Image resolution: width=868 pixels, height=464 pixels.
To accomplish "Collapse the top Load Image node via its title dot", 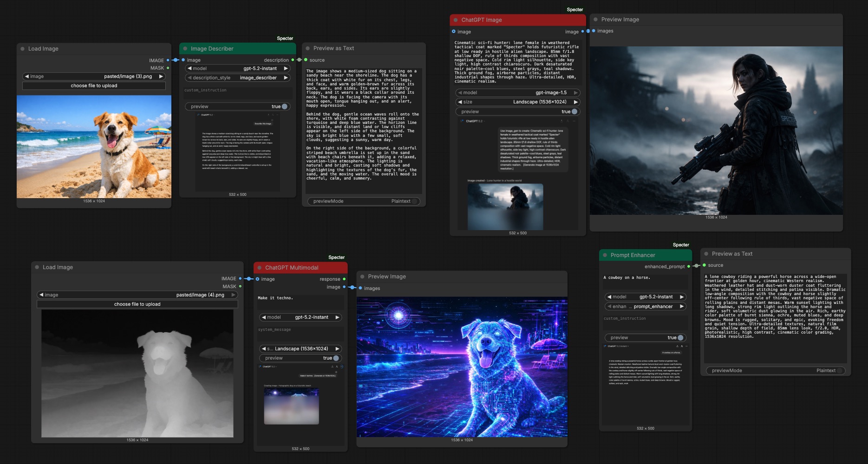I will [x=22, y=49].
